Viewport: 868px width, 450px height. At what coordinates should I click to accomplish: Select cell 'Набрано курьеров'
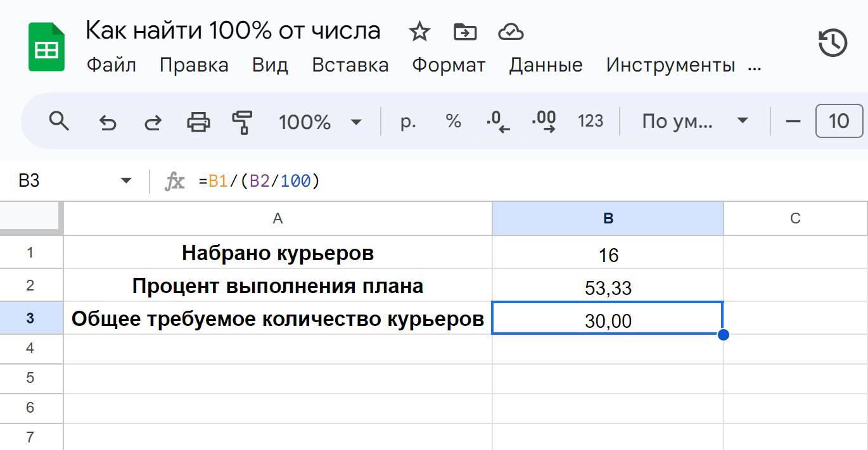tap(278, 253)
